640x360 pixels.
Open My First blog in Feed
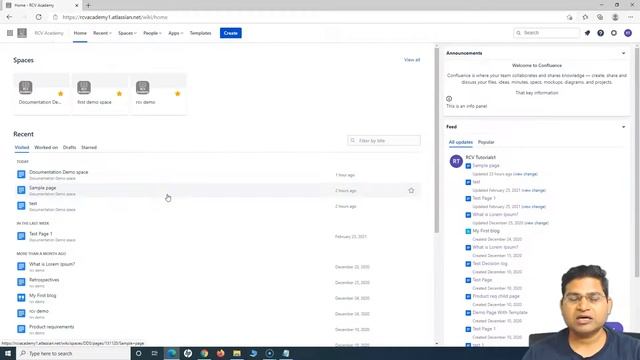(486, 231)
